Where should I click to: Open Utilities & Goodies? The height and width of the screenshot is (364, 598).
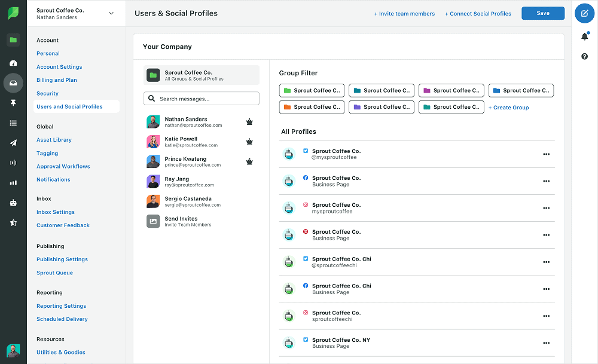click(x=60, y=352)
